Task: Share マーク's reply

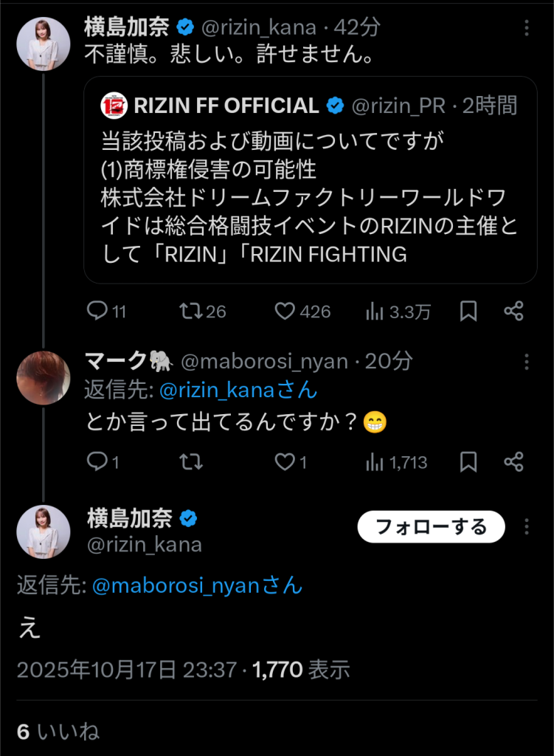Action: tap(514, 462)
